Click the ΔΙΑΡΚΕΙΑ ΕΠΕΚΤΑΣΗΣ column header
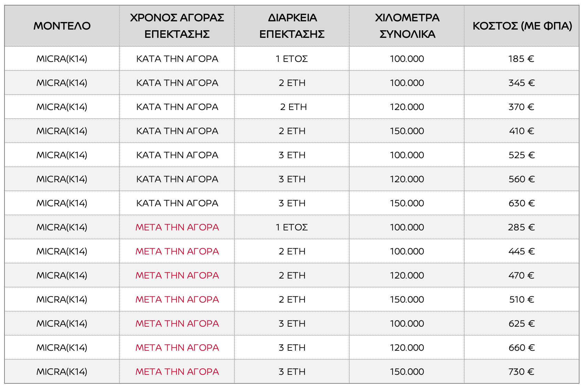Viewport: 585px width, 392px height. pos(292,26)
